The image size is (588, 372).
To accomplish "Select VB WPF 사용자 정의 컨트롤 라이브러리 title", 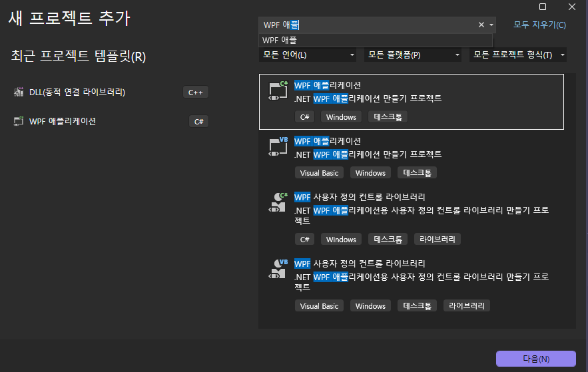I will (360, 264).
